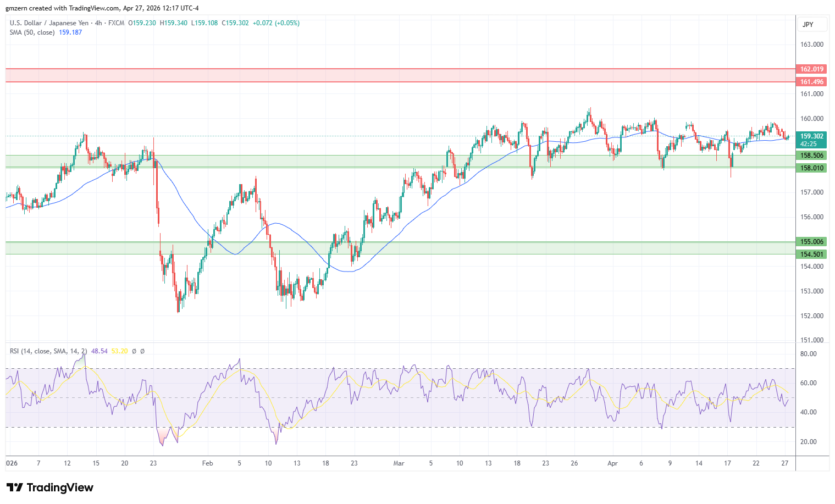Click the 163.000 price axis label
This screenshot has width=835, height=504.
[x=812, y=45]
